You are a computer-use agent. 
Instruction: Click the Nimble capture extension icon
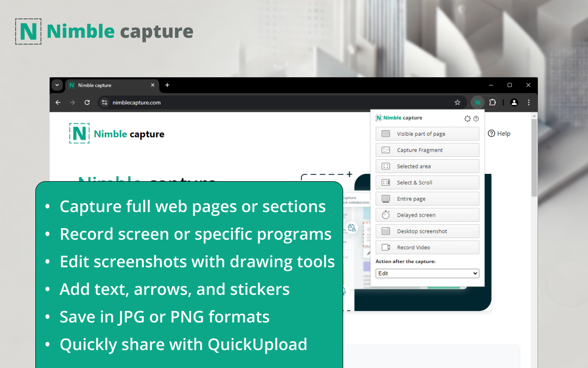point(478,102)
